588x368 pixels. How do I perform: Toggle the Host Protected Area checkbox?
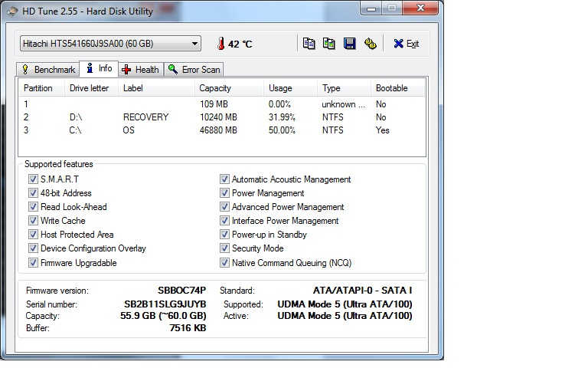pos(33,235)
